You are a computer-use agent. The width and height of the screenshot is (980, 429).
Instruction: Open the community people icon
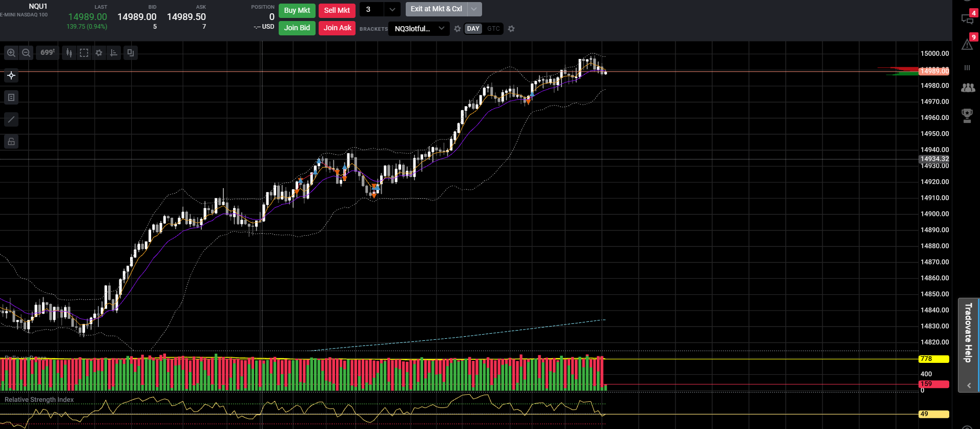(x=968, y=88)
